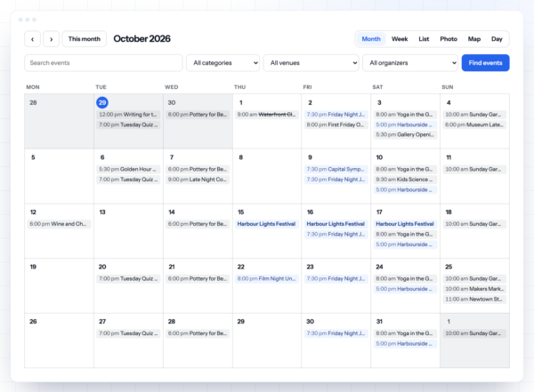Select highlighted date 29 on Tuesday

(x=102, y=102)
